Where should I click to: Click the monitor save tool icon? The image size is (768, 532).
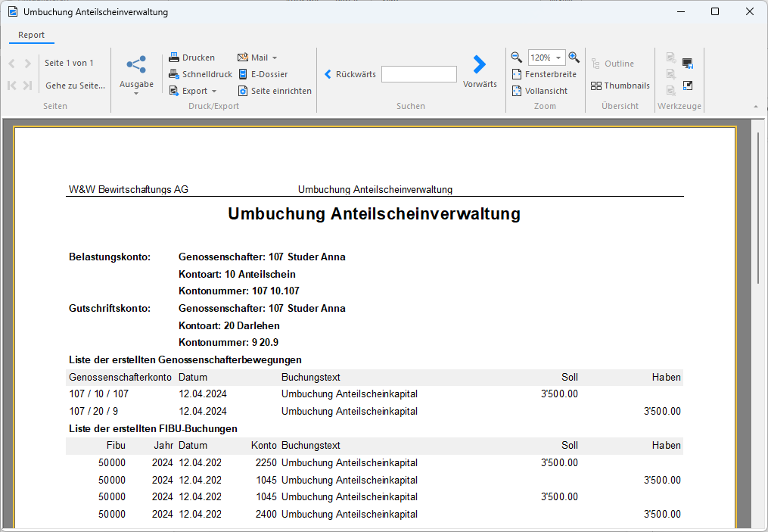[x=688, y=63]
